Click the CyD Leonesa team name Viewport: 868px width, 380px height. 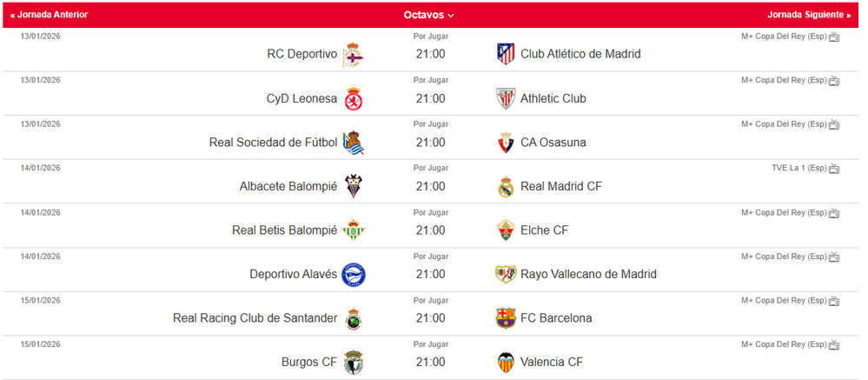(x=301, y=98)
